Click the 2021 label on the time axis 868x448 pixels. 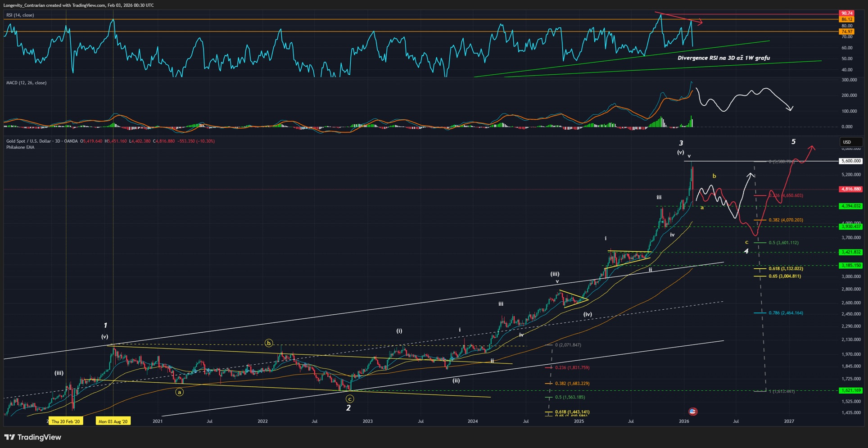tap(158, 421)
